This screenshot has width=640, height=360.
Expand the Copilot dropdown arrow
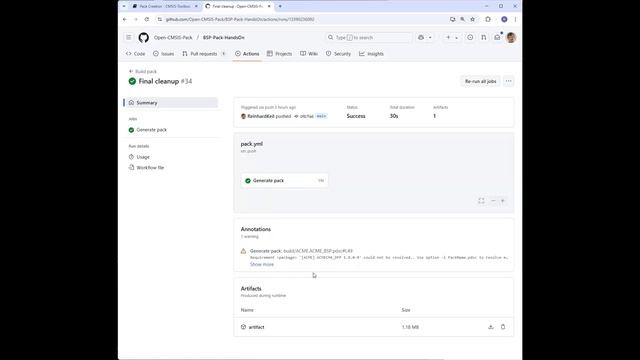[430, 38]
